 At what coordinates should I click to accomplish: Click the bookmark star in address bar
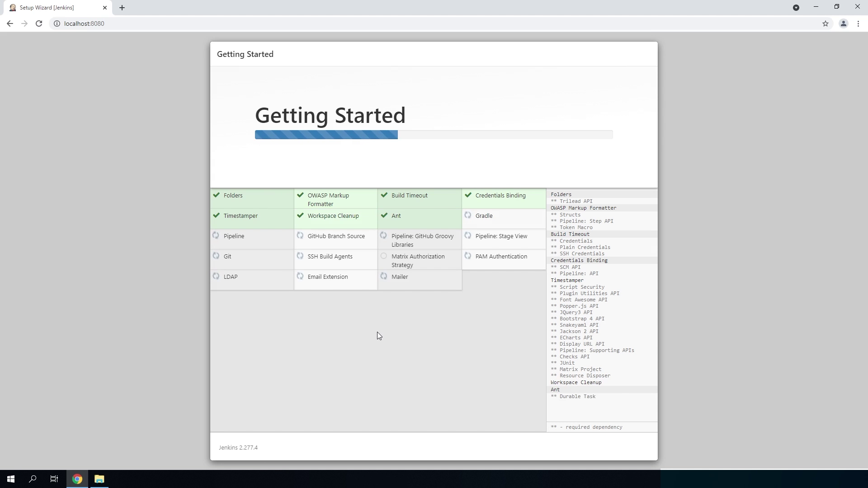[826, 23]
